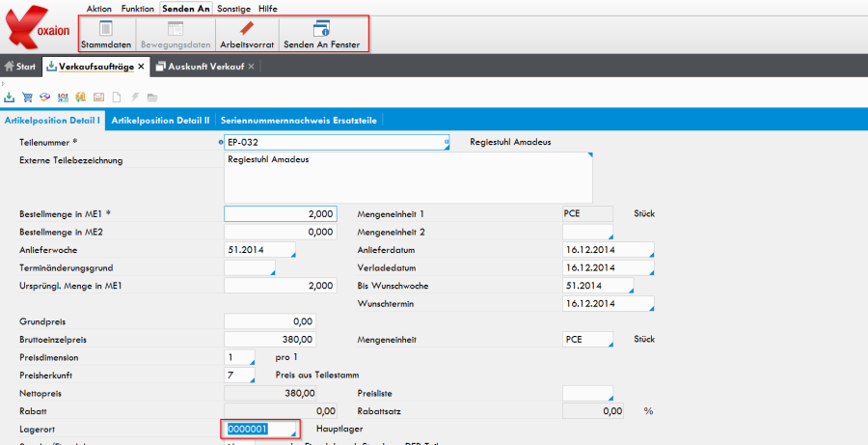Open Seriennummernnachweis Ersatzteile tab
The width and height of the screenshot is (868, 445).
point(298,120)
